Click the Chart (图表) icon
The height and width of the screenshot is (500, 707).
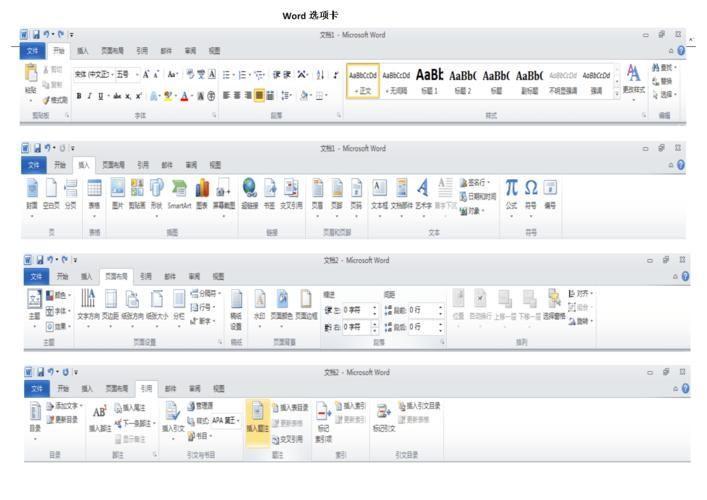click(202, 188)
